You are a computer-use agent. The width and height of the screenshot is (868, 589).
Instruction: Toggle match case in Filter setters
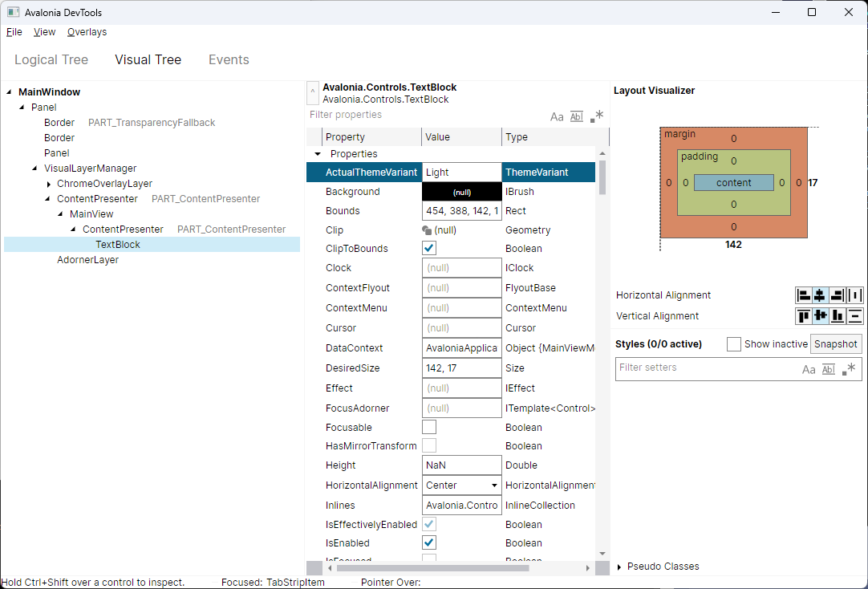coord(809,369)
